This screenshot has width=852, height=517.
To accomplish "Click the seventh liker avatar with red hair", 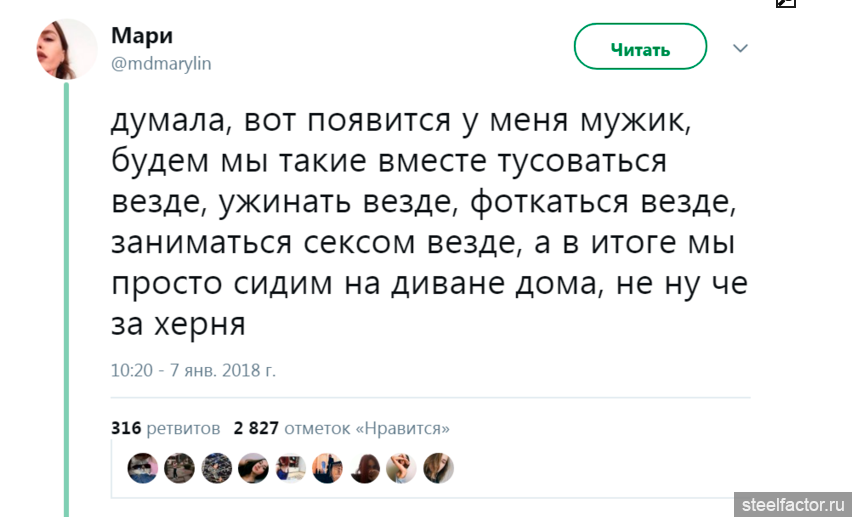I will click(x=365, y=468).
